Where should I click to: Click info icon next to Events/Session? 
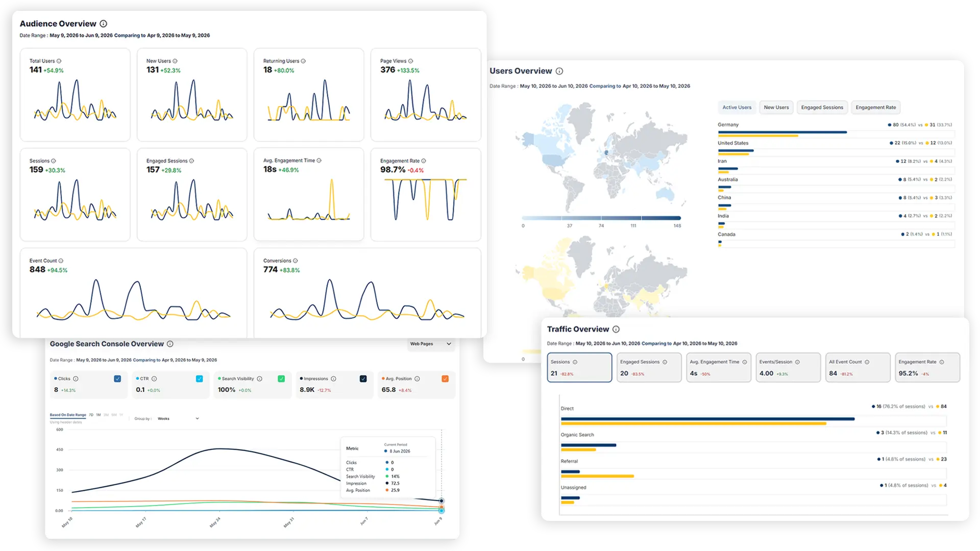click(x=797, y=362)
